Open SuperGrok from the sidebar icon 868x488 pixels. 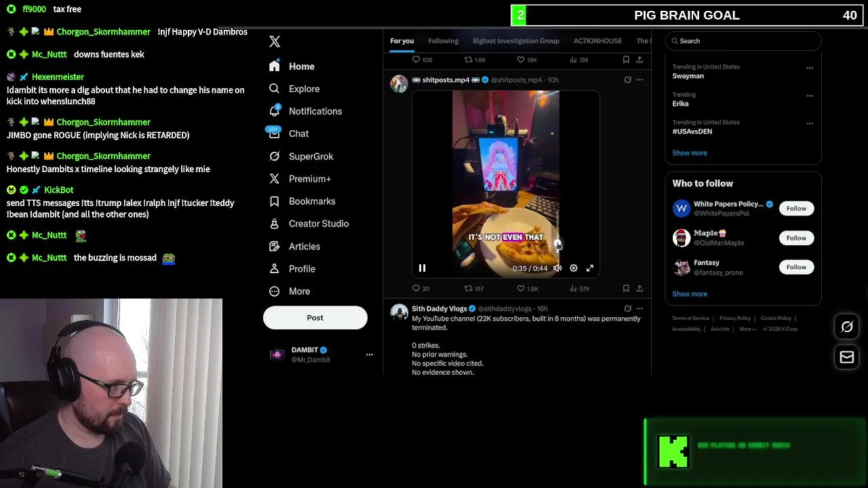[274, 156]
